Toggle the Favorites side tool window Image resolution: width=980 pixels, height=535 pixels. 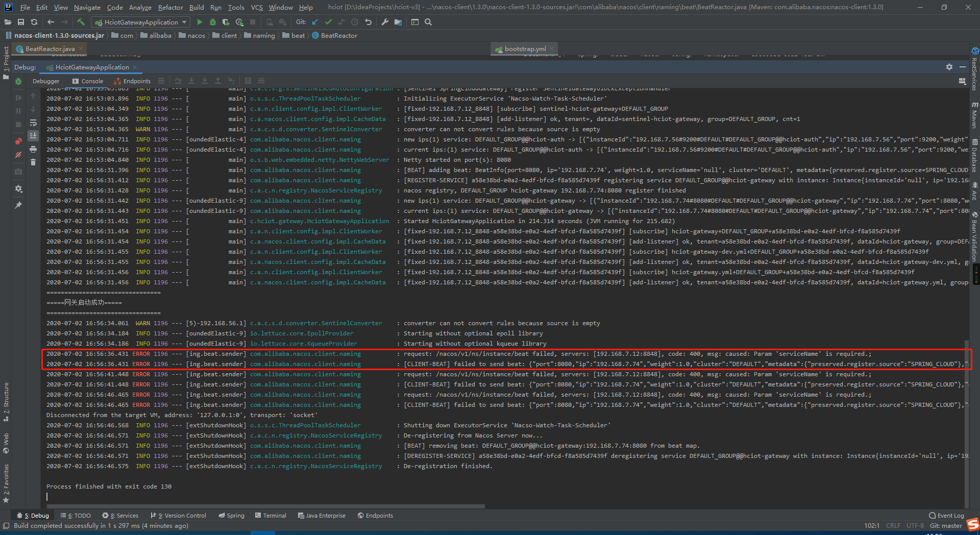click(6, 483)
